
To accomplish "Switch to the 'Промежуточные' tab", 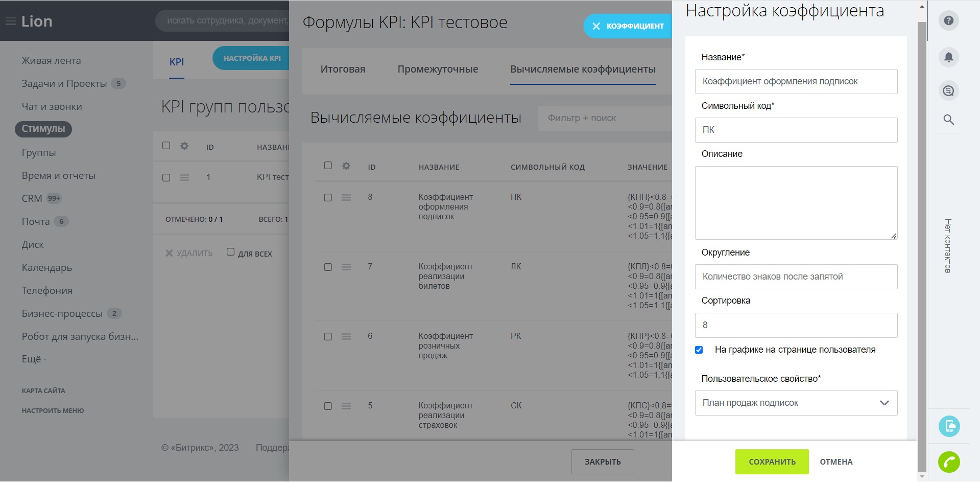I will point(438,70).
